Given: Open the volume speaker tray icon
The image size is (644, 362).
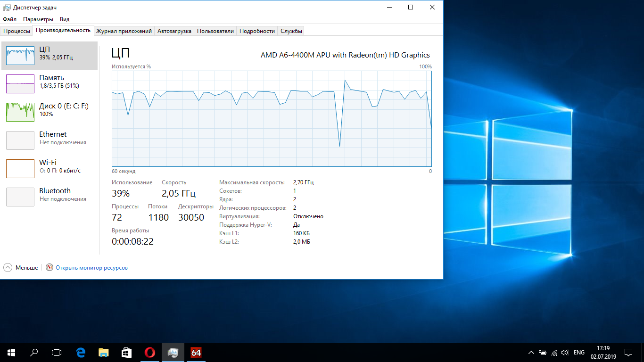Looking at the screenshot, I should click(565, 352).
